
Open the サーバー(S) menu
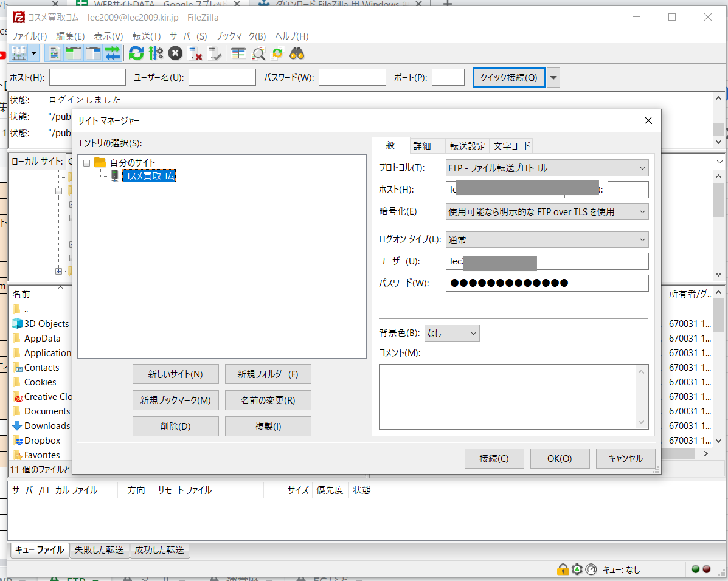pyautogui.click(x=188, y=36)
